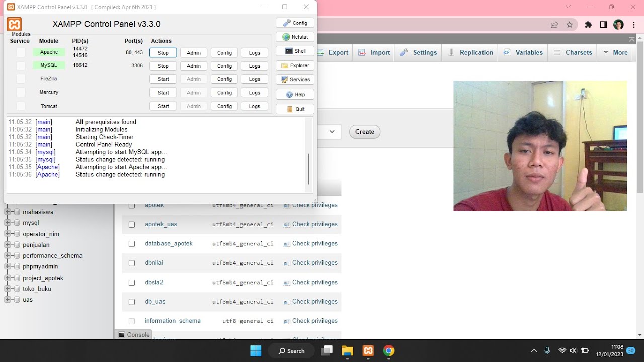Viewport: 644px width, 362px height.
Task: Expand the toko_buku tree node
Action: [x=8, y=289]
